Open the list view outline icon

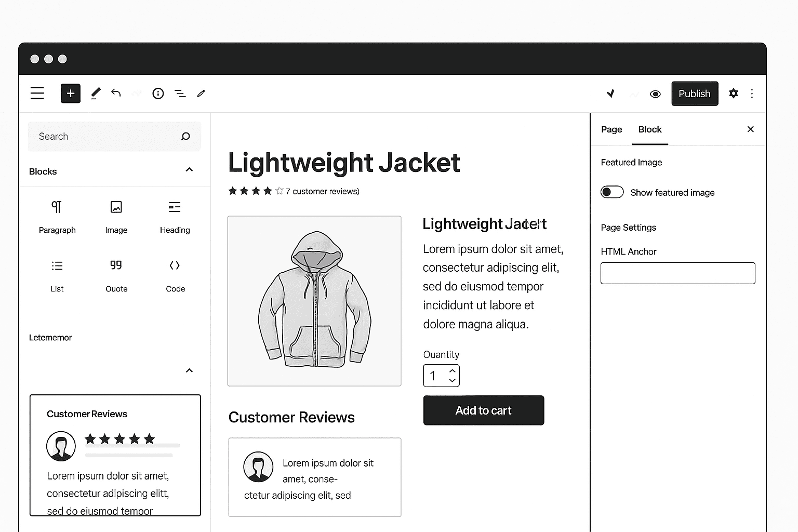[x=180, y=94]
